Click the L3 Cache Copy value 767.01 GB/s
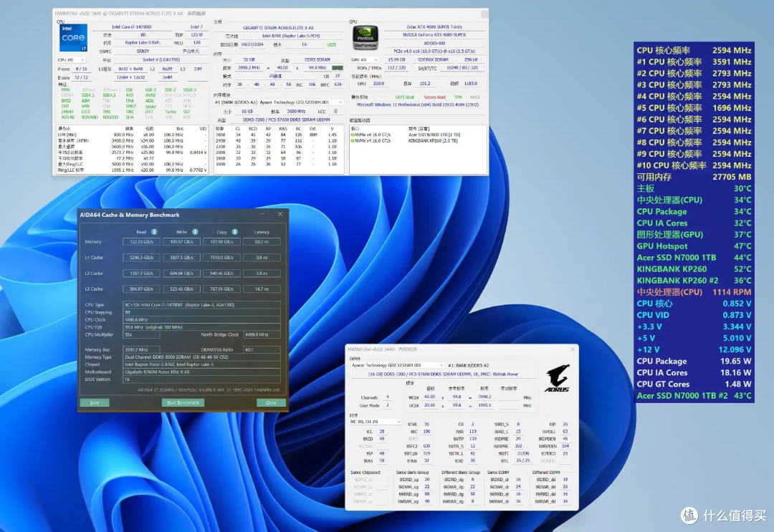The width and height of the screenshot is (774, 532). (221, 289)
